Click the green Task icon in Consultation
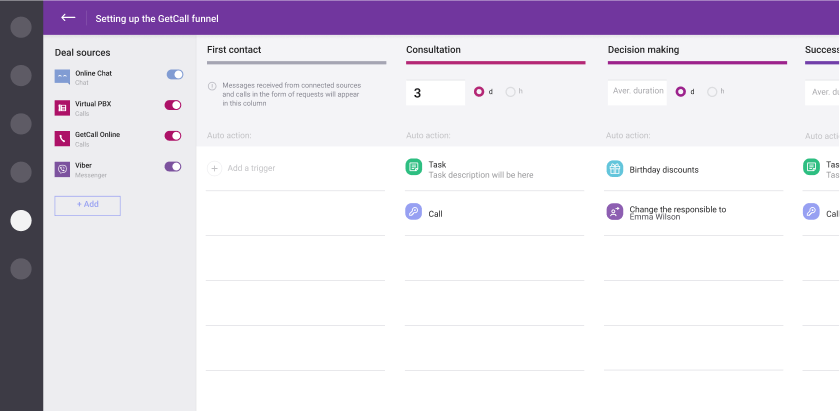This screenshot has height=411, width=840. point(414,168)
